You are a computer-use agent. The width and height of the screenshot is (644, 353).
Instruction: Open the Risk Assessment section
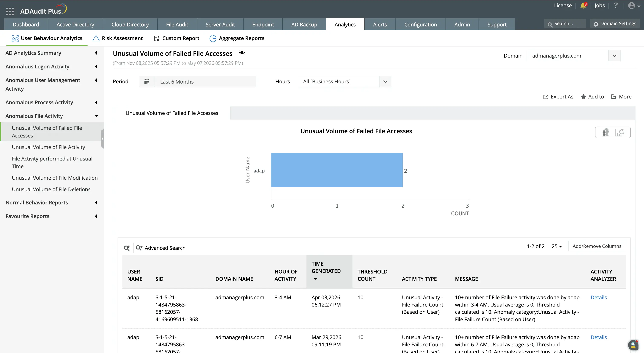pyautogui.click(x=118, y=38)
